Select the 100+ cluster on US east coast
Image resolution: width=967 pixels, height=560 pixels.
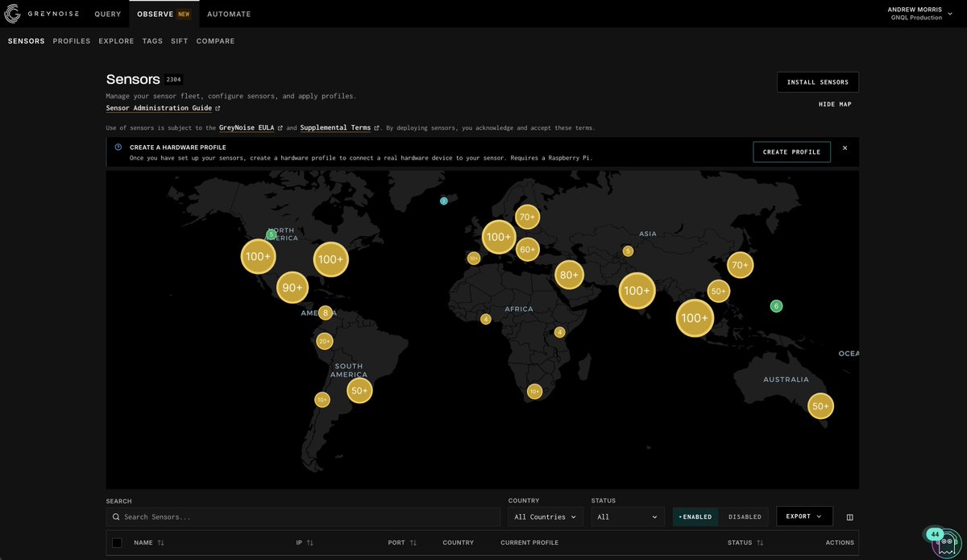pyautogui.click(x=330, y=259)
